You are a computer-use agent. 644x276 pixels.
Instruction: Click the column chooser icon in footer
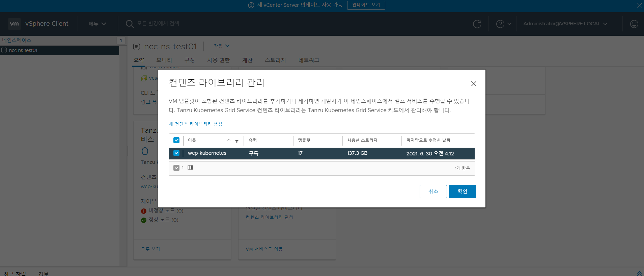tap(190, 168)
